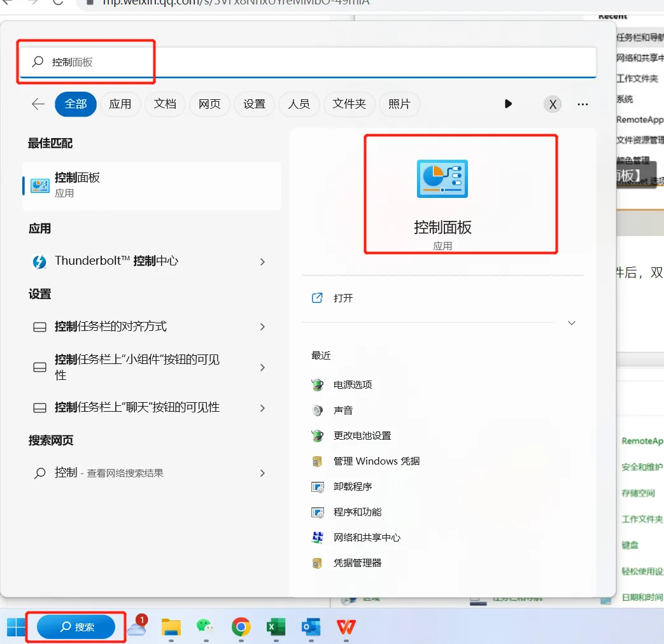The height and width of the screenshot is (644, 664).
Task: Click the Windows Start button
Action: click(16, 627)
